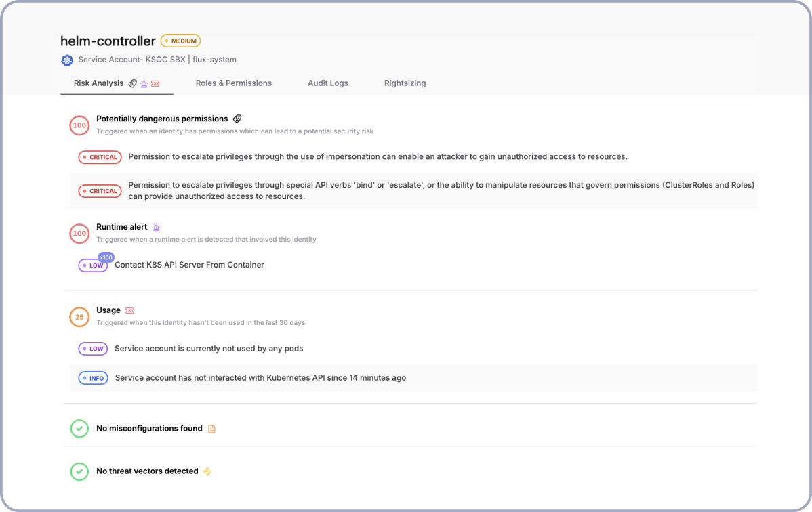The height and width of the screenshot is (512, 812).
Task: Click the siren icon next to Runtime alert
Action: [157, 228]
